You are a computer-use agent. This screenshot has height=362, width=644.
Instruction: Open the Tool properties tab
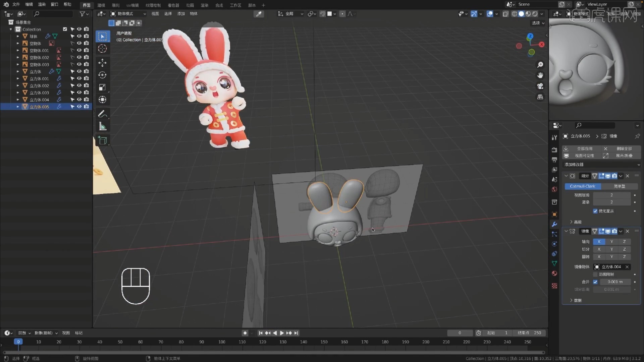coord(554,137)
